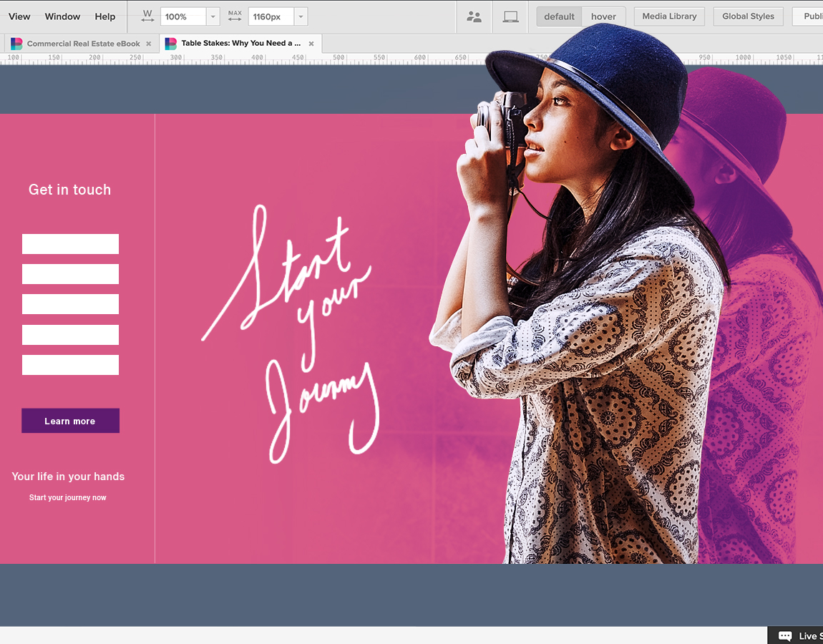Click the Publish button at the toolbar edge

click(808, 16)
